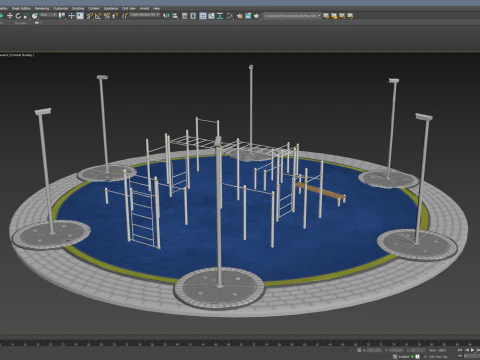This screenshot has height=360, width=480.
Task: Toggle the ribbon display
Action: [203, 16]
